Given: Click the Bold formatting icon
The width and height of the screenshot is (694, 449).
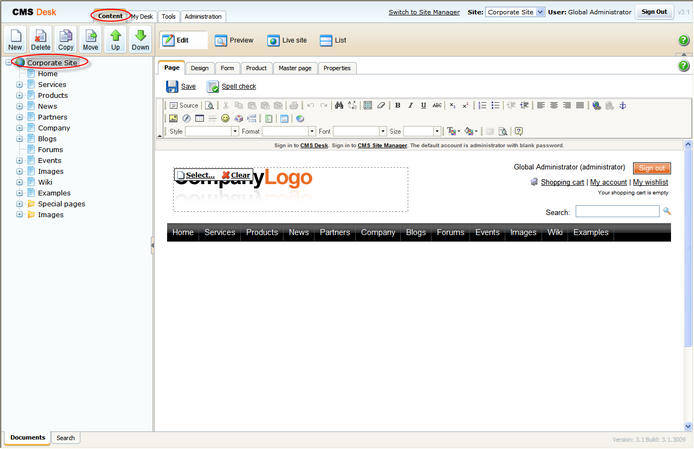Looking at the screenshot, I should [x=397, y=105].
